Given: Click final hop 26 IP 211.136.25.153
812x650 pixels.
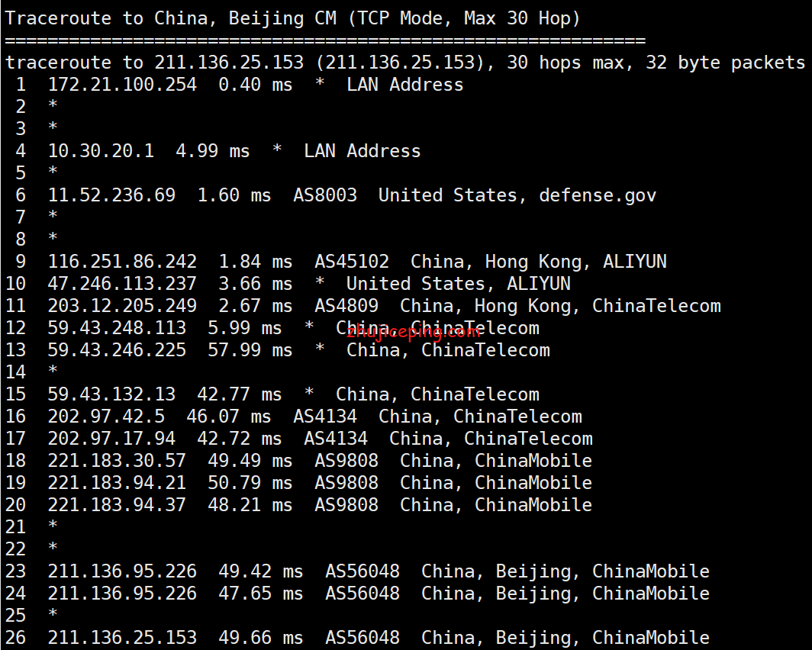Looking at the screenshot, I should [x=122, y=638].
